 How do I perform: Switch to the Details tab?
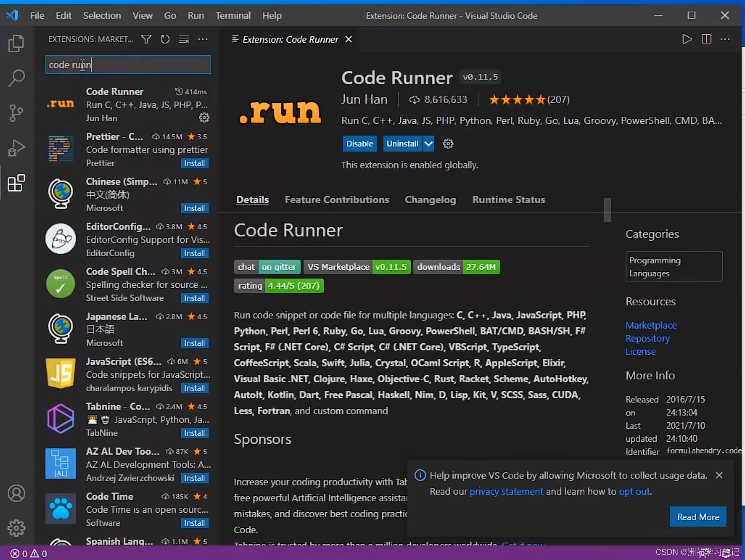click(x=252, y=200)
